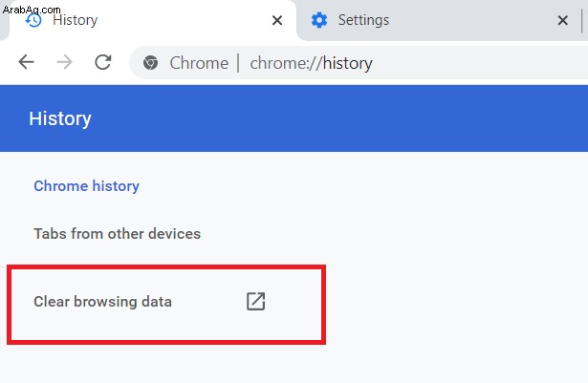Viewport: 588px width, 383px height.
Task: Focus the address bar's empty right area
Action: [480, 63]
